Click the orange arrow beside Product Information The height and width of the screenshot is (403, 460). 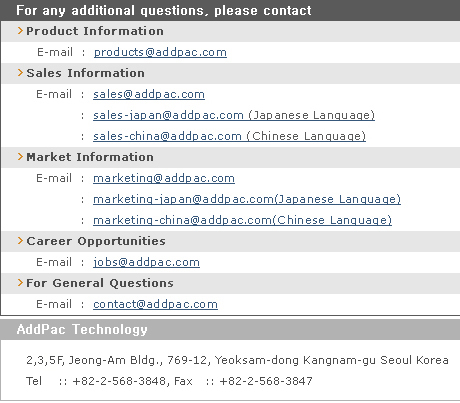(x=20, y=31)
